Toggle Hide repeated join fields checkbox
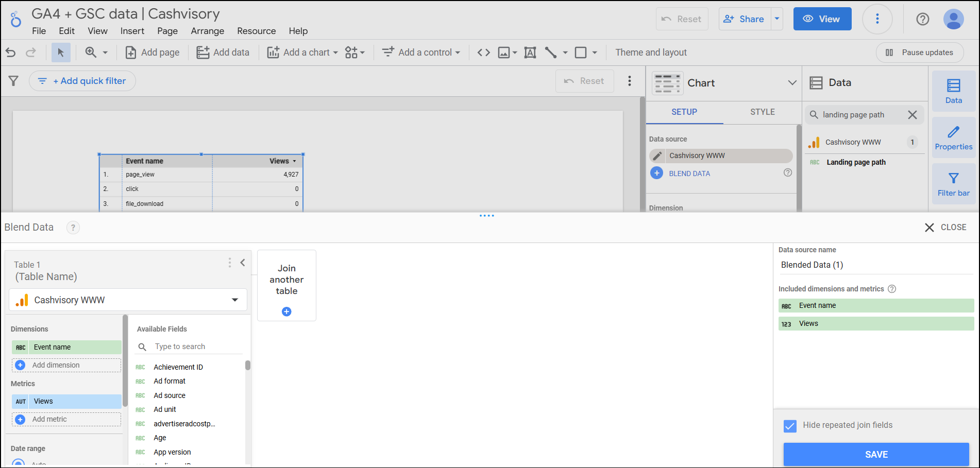The height and width of the screenshot is (468, 980). coord(790,426)
